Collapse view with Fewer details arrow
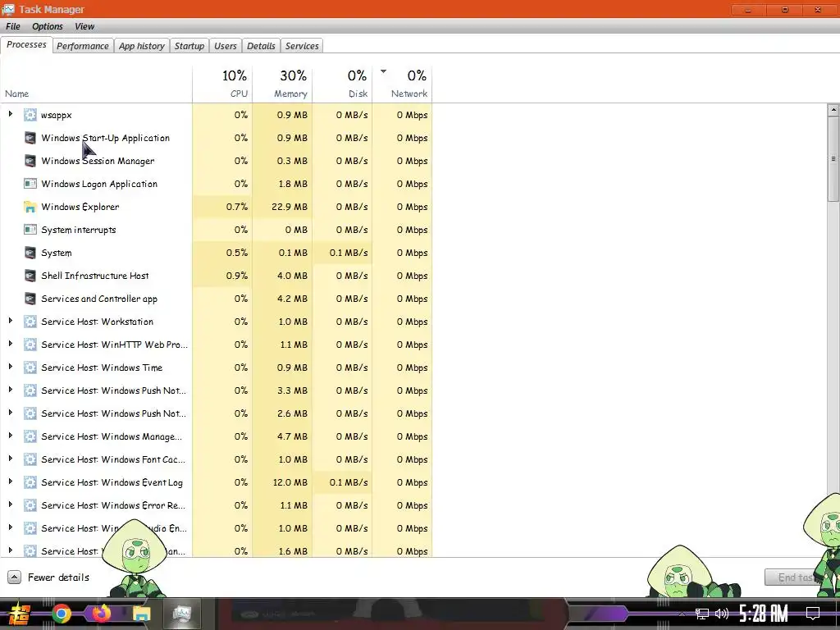Image resolution: width=840 pixels, height=630 pixels. pyautogui.click(x=15, y=577)
